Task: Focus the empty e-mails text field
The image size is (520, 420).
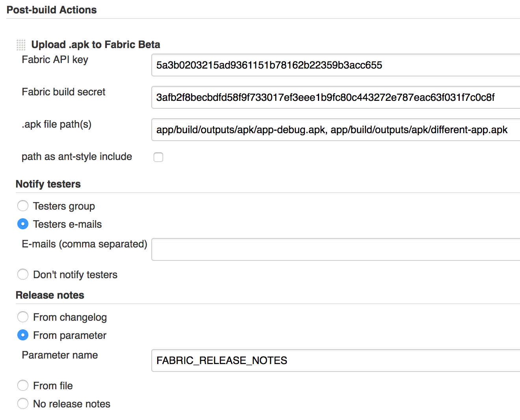Action: 336,249
